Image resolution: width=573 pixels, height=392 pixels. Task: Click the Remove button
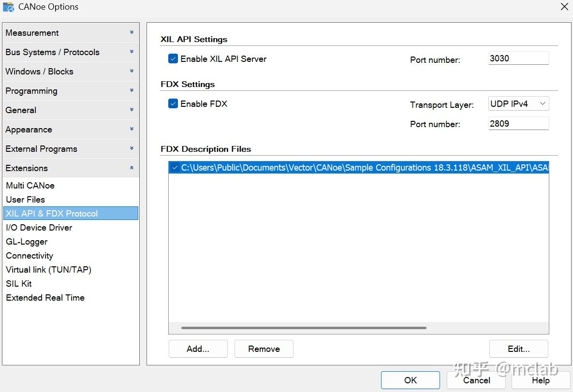click(264, 349)
